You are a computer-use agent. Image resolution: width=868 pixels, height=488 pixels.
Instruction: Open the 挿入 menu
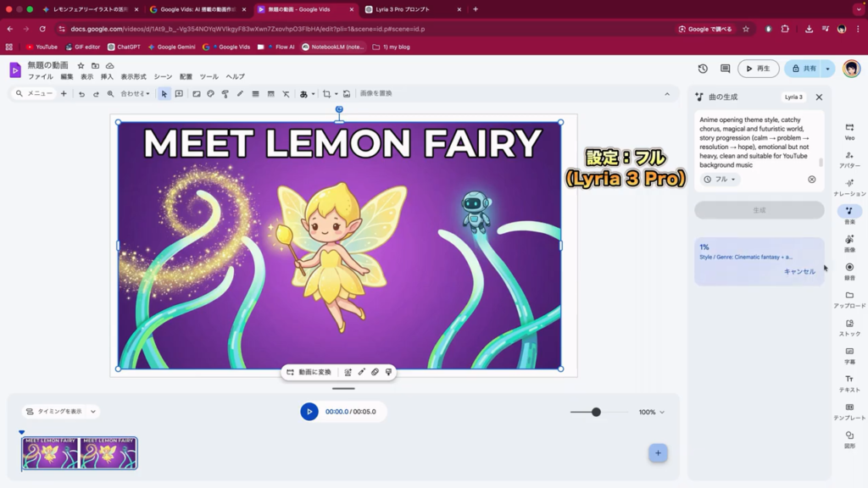tap(107, 77)
